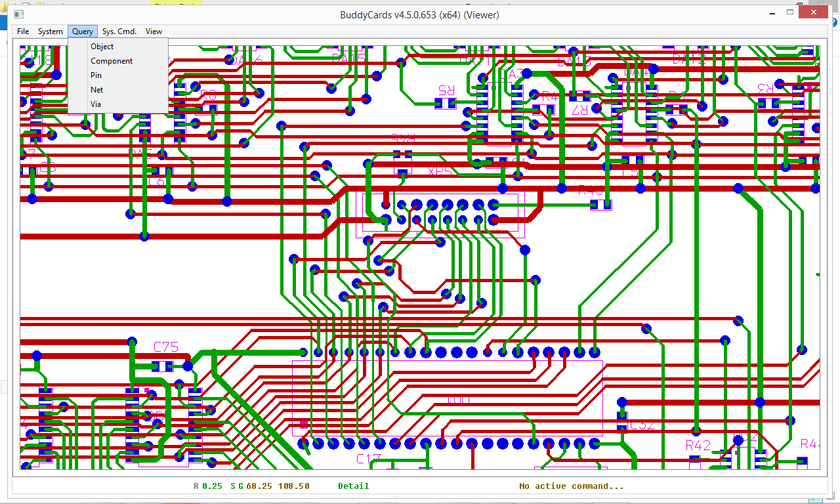The image size is (840, 504).
Task: Click the R42 resistor component label
Action: coord(698,446)
